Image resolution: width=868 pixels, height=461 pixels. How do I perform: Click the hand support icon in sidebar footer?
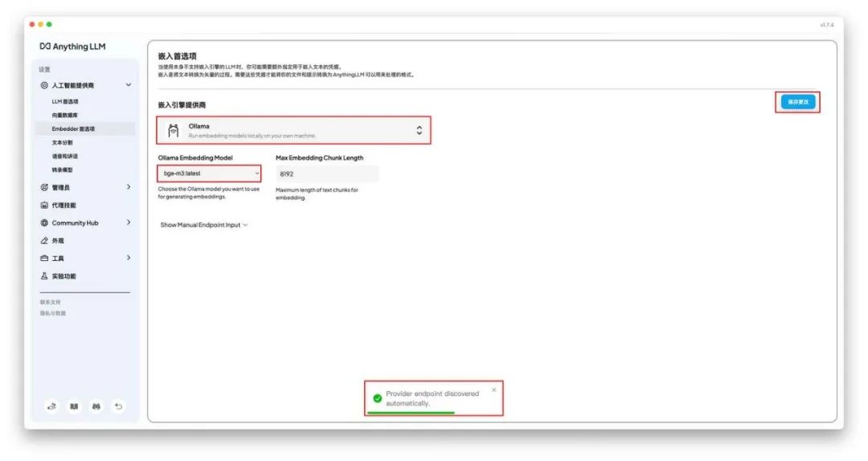point(51,406)
